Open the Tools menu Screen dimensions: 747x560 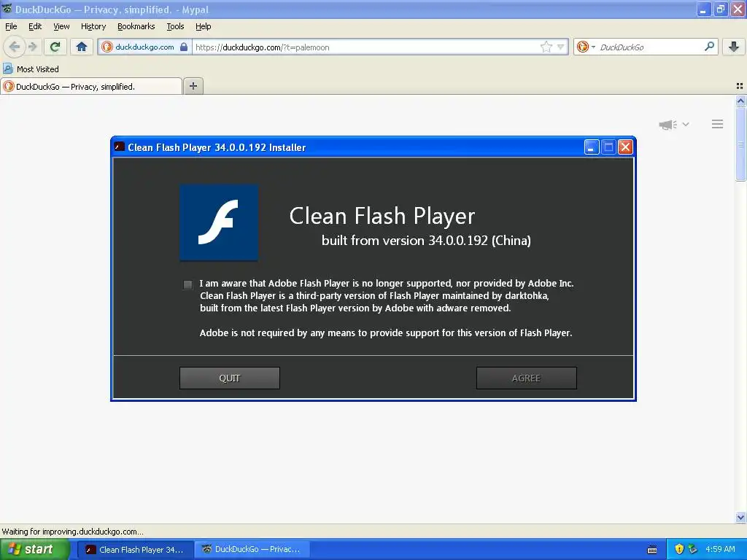point(175,26)
